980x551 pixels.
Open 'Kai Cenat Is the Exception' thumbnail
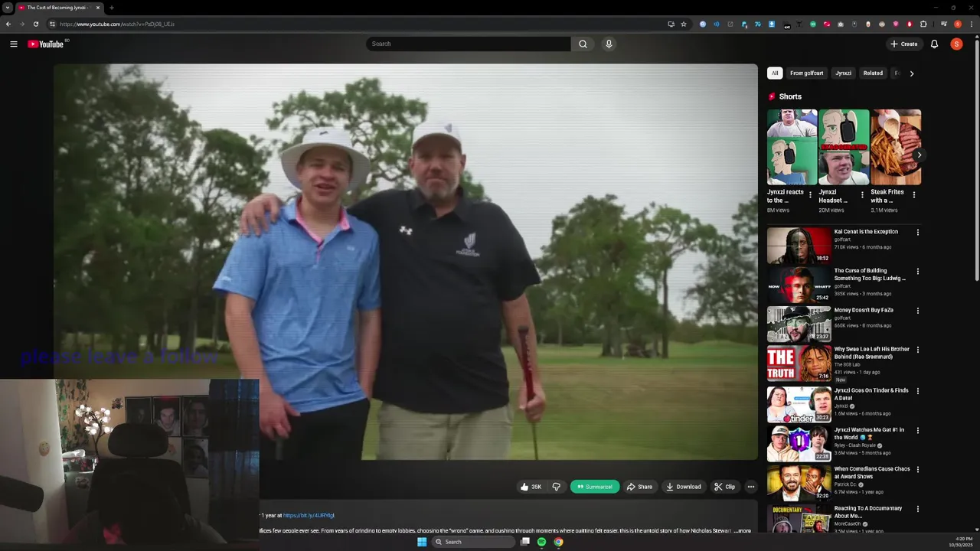(799, 245)
